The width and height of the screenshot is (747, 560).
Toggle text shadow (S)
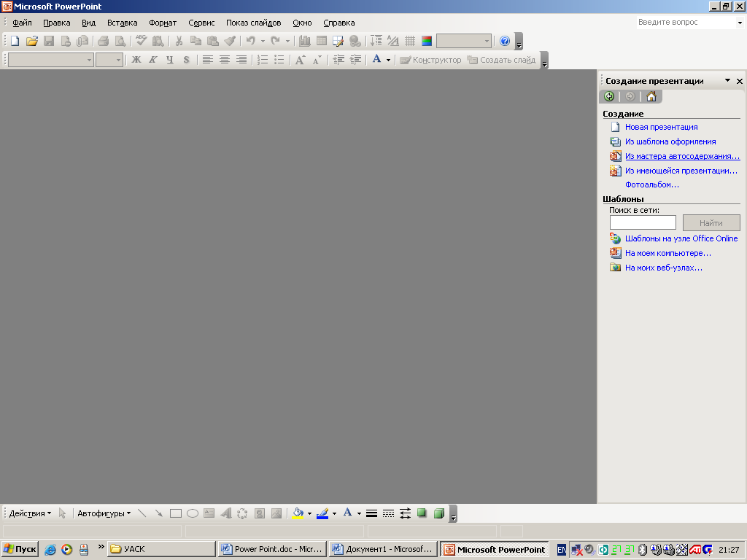[186, 60]
